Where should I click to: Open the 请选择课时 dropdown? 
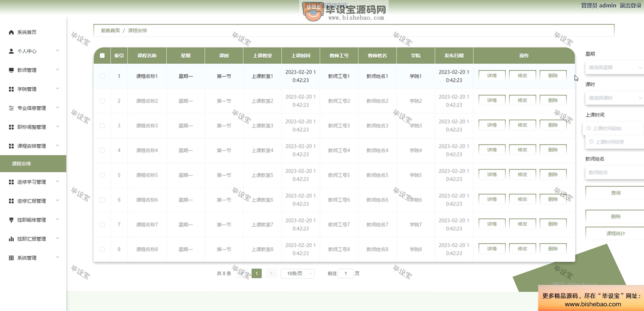click(x=614, y=98)
